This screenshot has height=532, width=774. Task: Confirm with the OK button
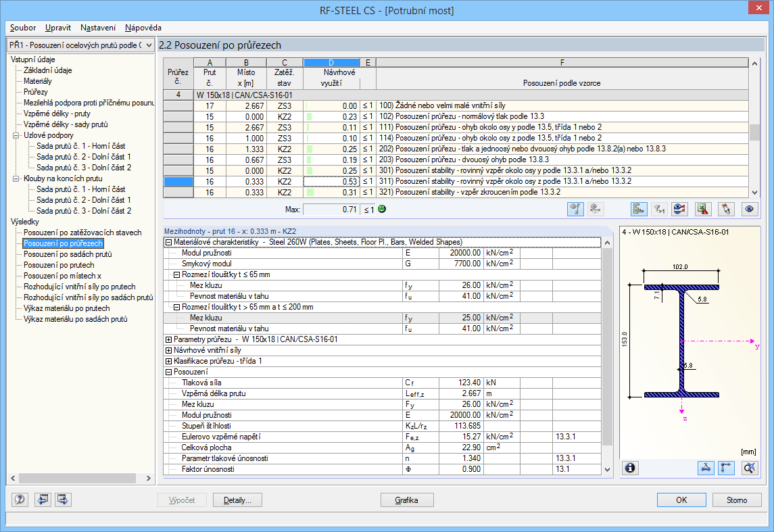(x=681, y=500)
